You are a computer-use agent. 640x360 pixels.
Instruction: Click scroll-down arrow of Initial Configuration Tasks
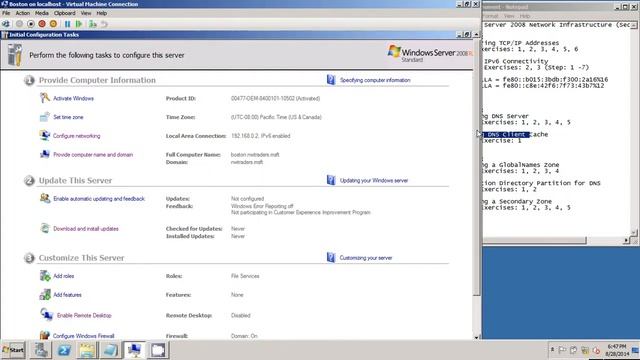tap(476, 337)
